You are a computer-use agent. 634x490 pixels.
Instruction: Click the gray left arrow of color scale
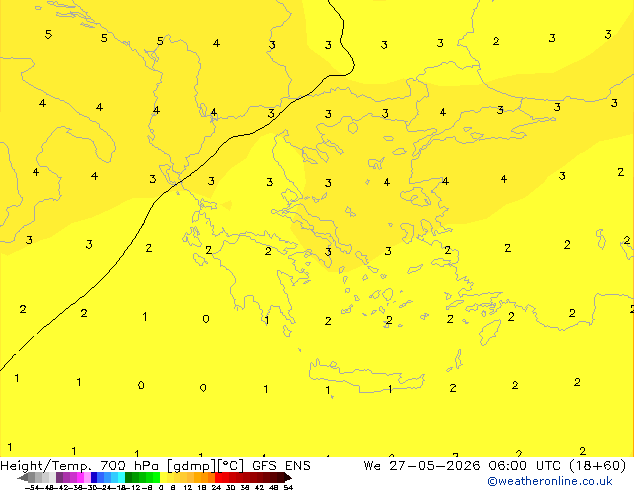[x=23, y=477]
